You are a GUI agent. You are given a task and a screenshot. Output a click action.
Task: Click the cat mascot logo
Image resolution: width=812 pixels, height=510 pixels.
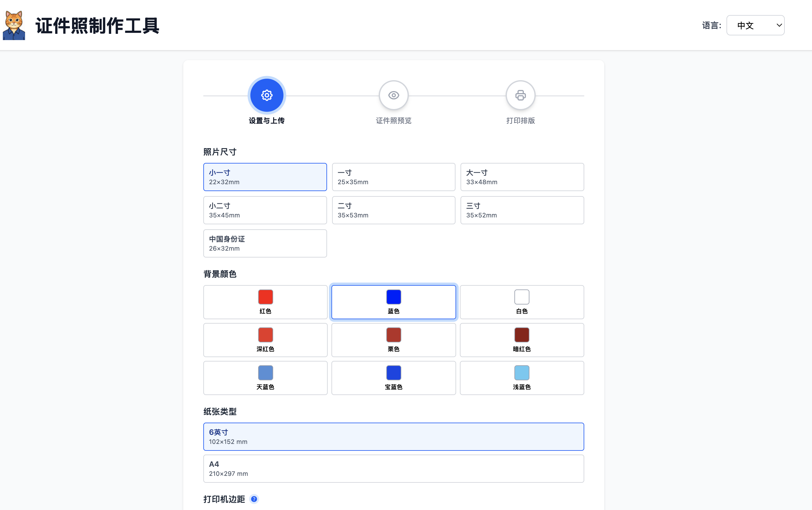[x=14, y=25]
